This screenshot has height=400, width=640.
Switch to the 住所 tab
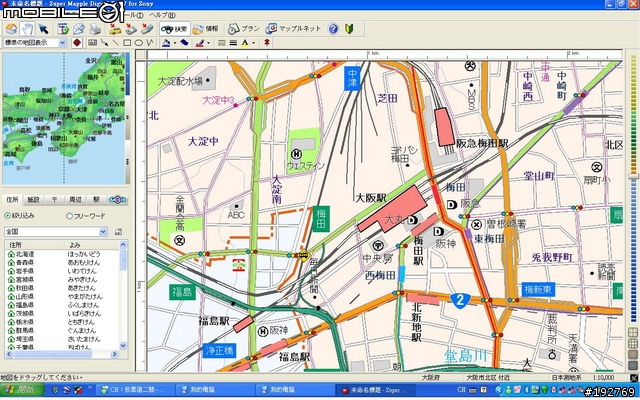pos(12,200)
